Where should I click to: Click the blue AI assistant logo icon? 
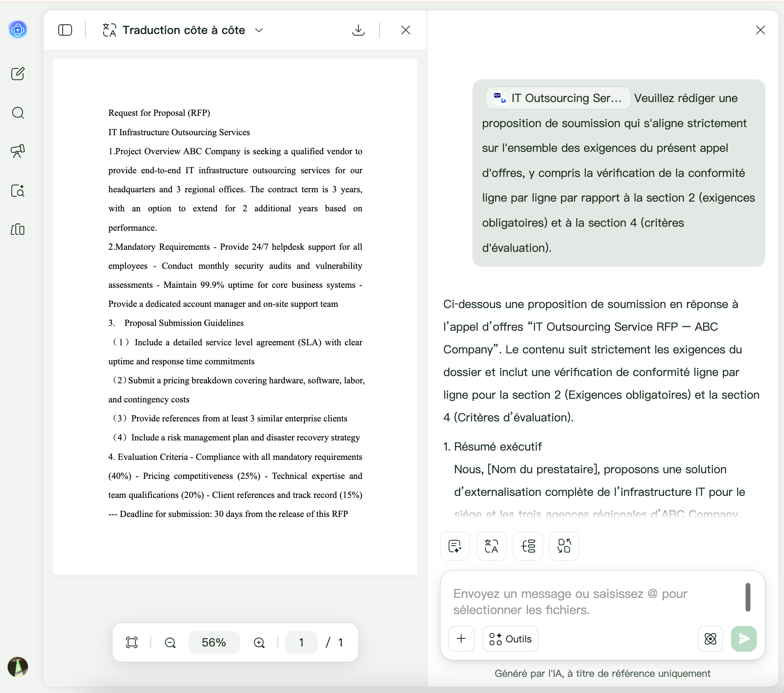tap(18, 30)
